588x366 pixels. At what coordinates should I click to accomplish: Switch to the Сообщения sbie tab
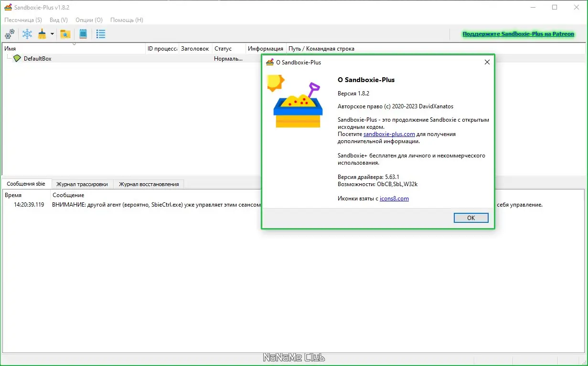pos(26,184)
